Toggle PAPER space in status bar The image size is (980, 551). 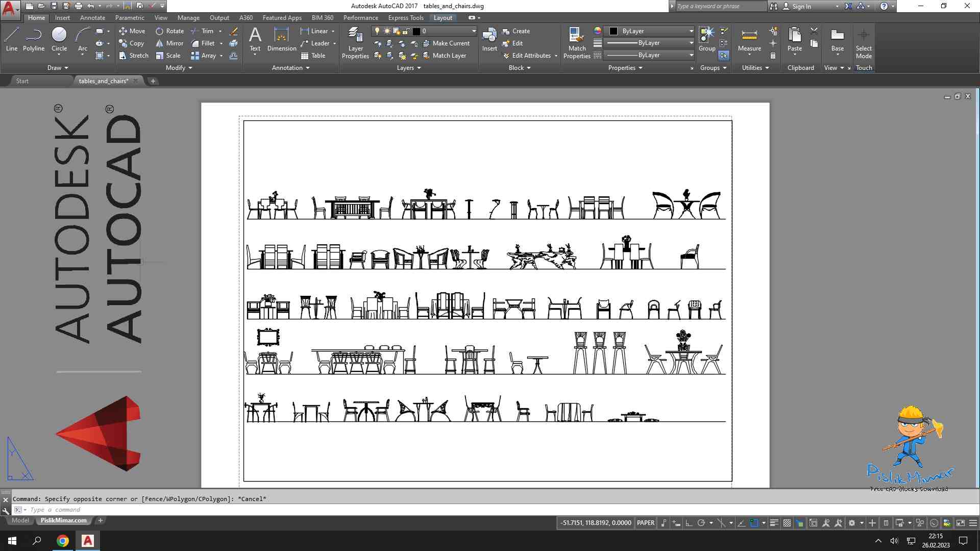pos(646,523)
